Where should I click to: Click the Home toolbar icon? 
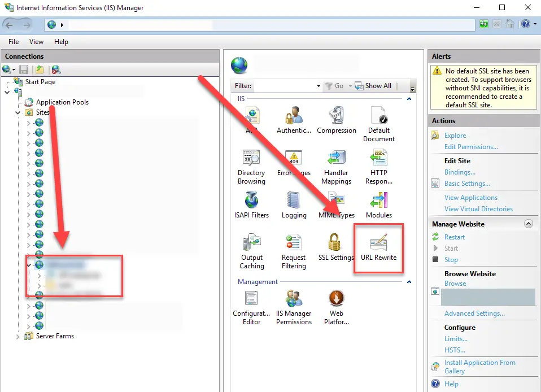(509, 24)
